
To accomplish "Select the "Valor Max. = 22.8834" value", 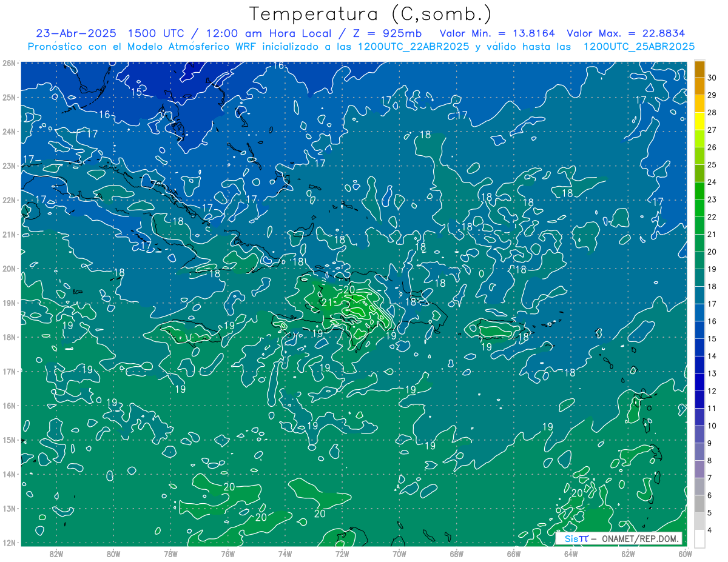I will tap(626, 33).
